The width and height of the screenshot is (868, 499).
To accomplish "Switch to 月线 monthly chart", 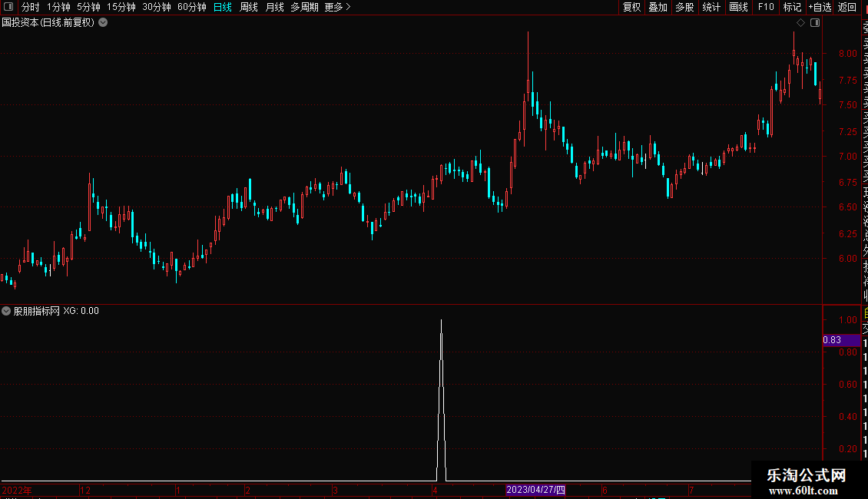I will coord(274,7).
